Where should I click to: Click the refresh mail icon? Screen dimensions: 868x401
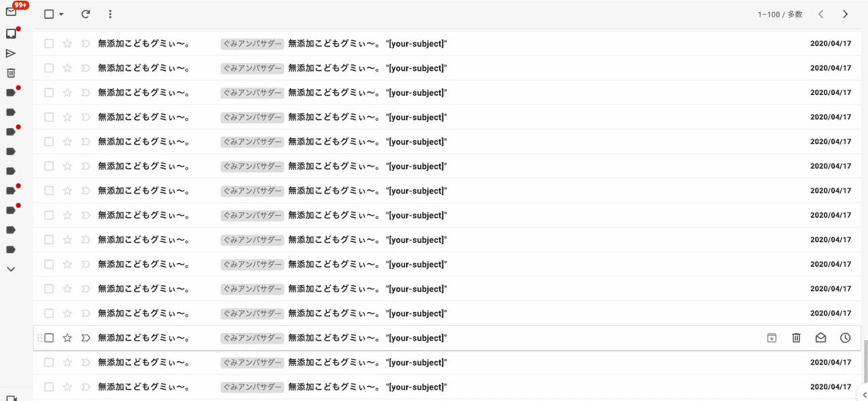[x=85, y=14]
